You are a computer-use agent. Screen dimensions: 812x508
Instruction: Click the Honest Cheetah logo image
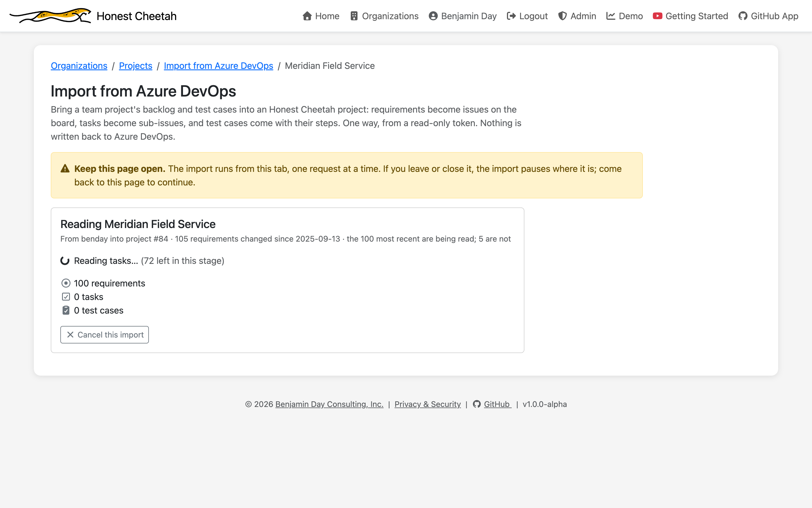tap(50, 16)
